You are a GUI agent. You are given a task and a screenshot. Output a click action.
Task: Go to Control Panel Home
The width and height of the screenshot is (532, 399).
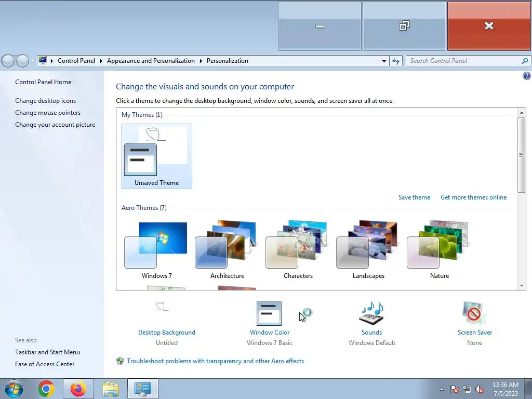pos(43,82)
